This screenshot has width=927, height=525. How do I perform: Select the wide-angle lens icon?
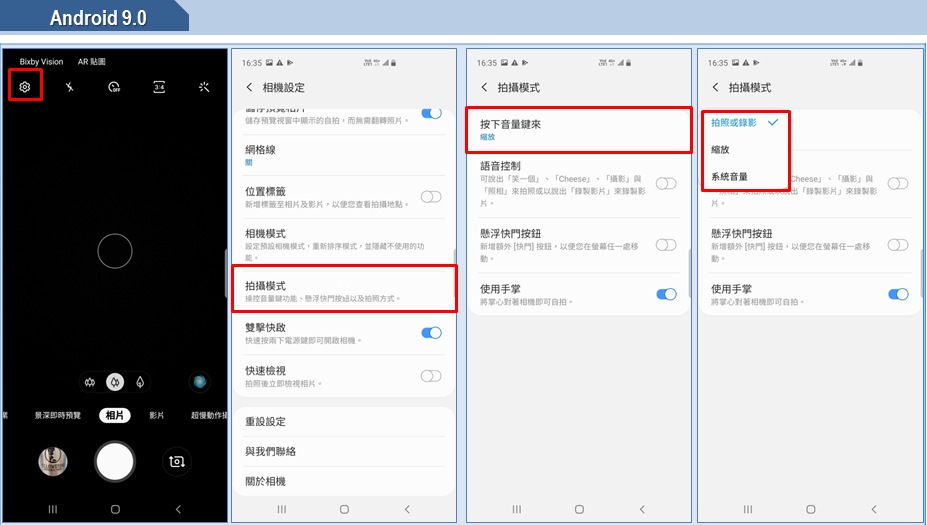(90, 382)
